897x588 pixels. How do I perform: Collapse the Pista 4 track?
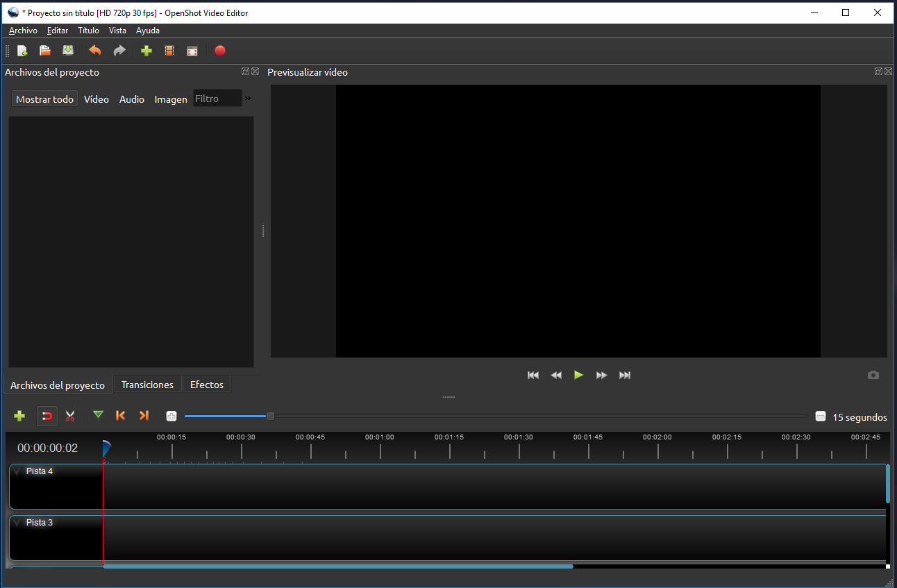click(x=16, y=471)
